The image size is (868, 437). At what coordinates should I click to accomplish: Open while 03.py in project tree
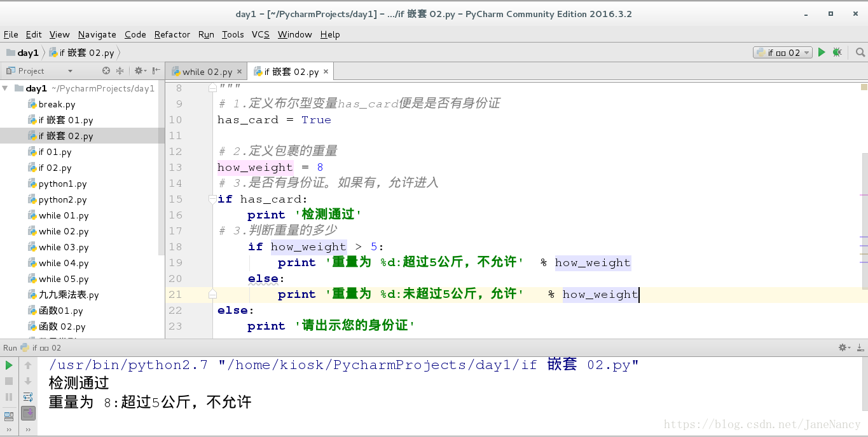pos(64,247)
